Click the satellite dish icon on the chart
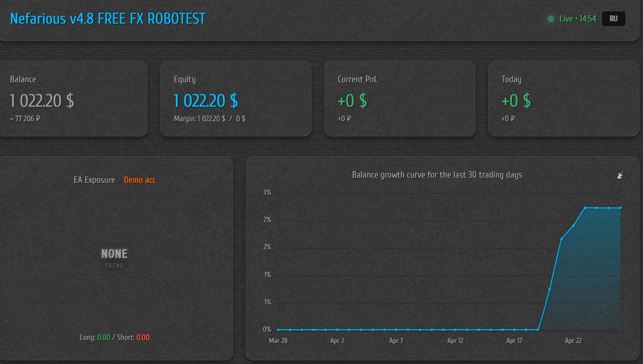This screenshot has height=364, width=643. click(x=620, y=175)
